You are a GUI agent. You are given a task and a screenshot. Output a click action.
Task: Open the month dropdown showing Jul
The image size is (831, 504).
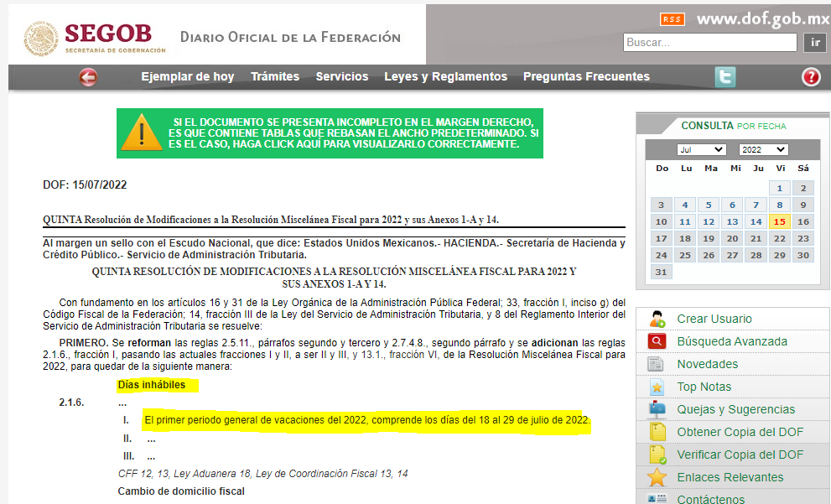click(x=701, y=150)
